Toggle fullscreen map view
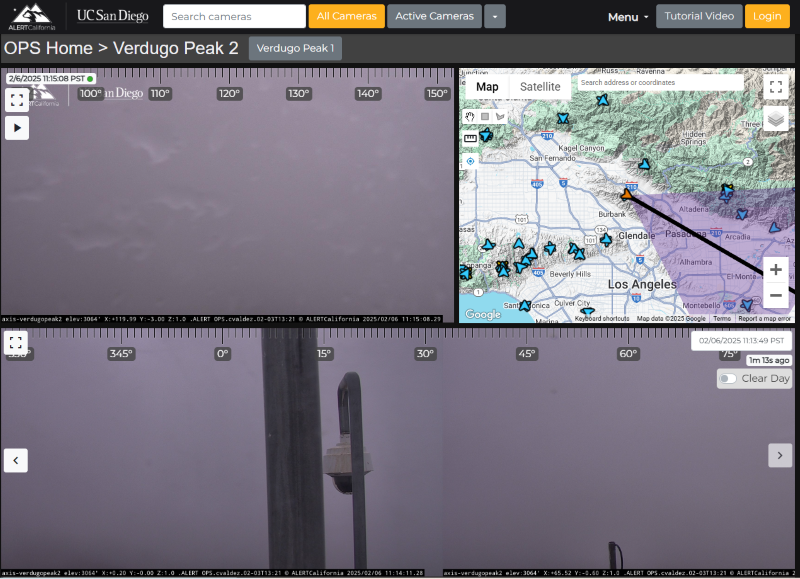The width and height of the screenshot is (800, 579). 776,87
